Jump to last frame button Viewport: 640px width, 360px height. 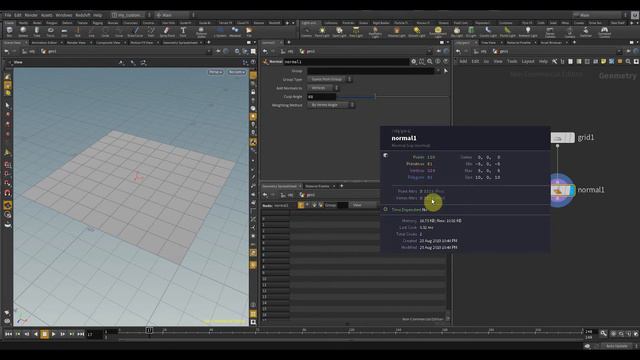click(80, 334)
